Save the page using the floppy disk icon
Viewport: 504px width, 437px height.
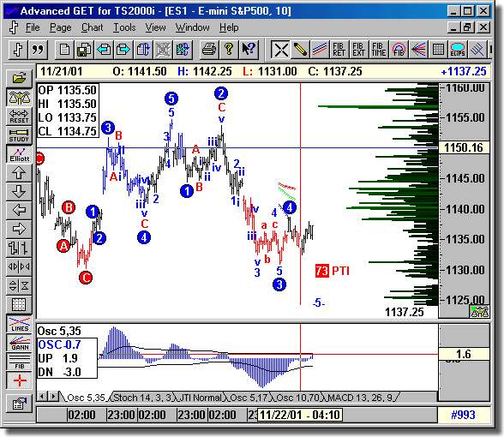point(84,50)
